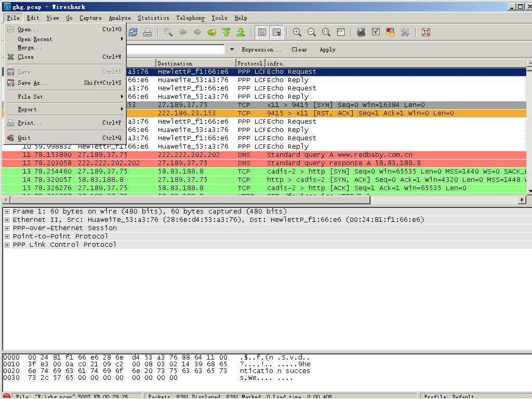Click the Print toolbar icon

pos(147,32)
